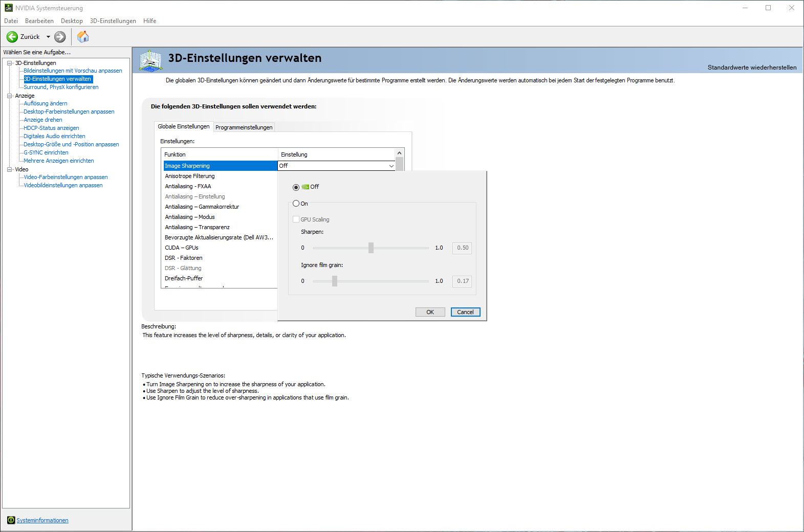Viewport: 804px width, 532px height.
Task: Click the Systeminformationen icon at bottom left
Action: (11, 520)
